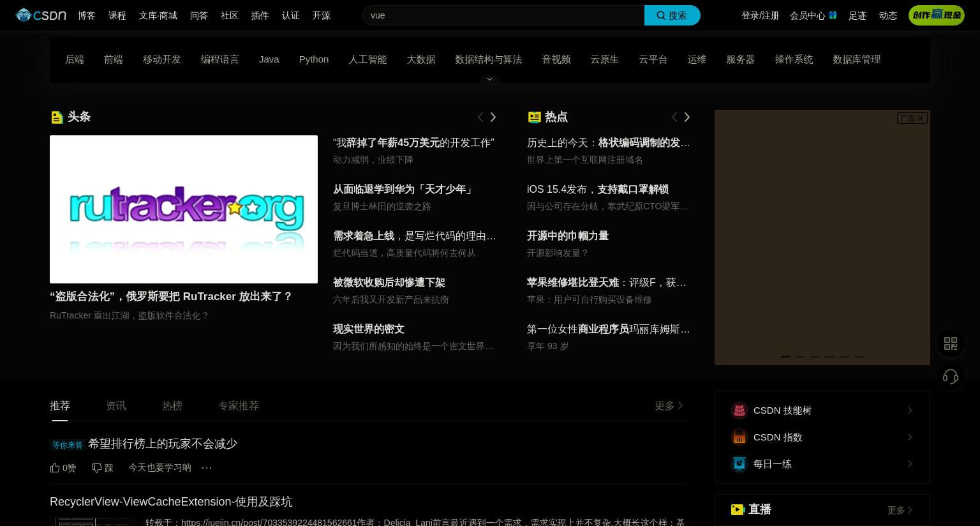Open 开源中的巾帼力量 article
Viewport: 980px width, 526px height.
click(x=568, y=236)
